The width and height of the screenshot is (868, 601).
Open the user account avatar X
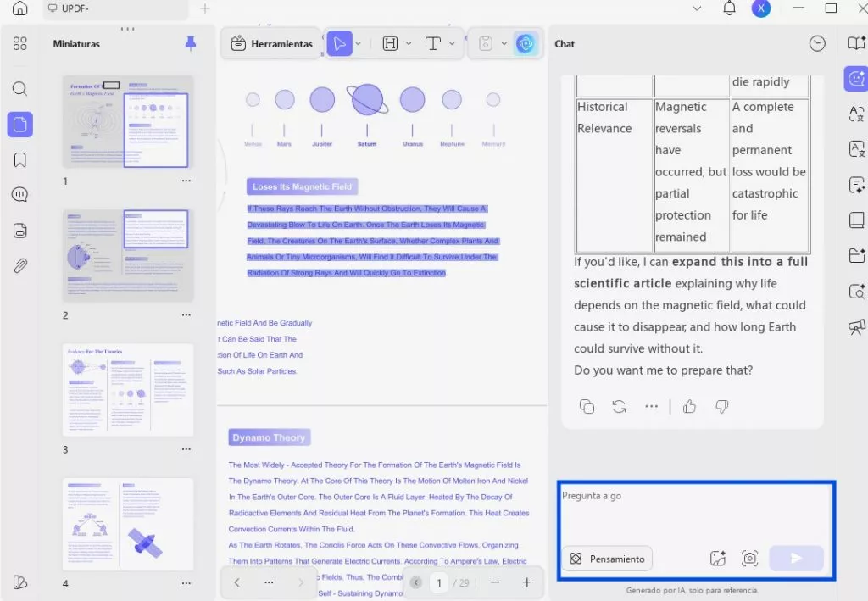click(x=761, y=8)
